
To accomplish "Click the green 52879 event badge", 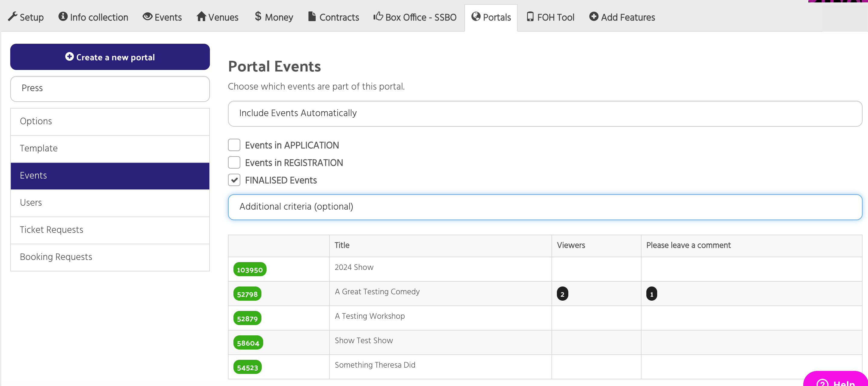I will (247, 318).
